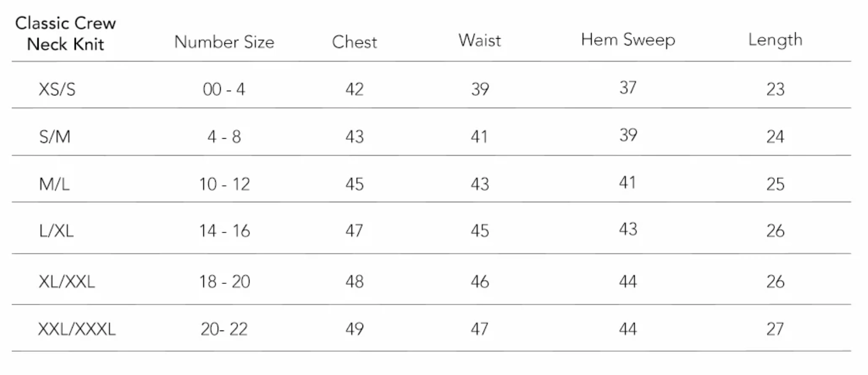
Task: Click the Hem Sweep column header
Action: pyautogui.click(x=628, y=40)
